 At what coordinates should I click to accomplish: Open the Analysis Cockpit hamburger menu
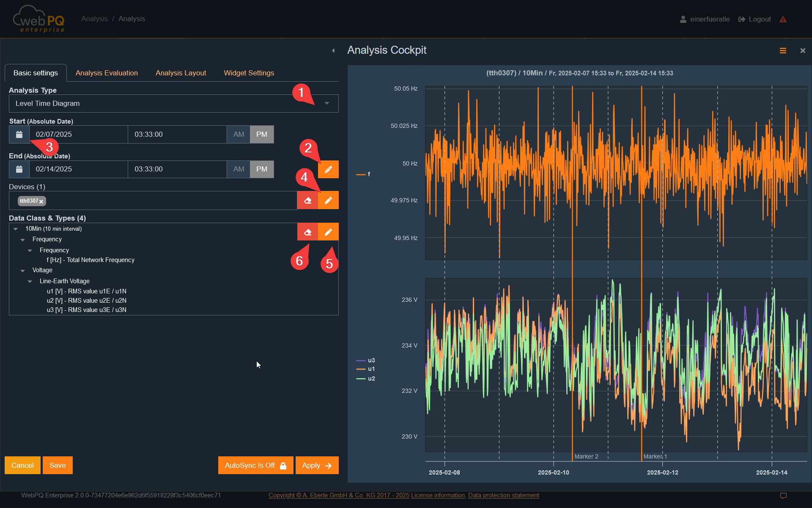pyautogui.click(x=783, y=50)
